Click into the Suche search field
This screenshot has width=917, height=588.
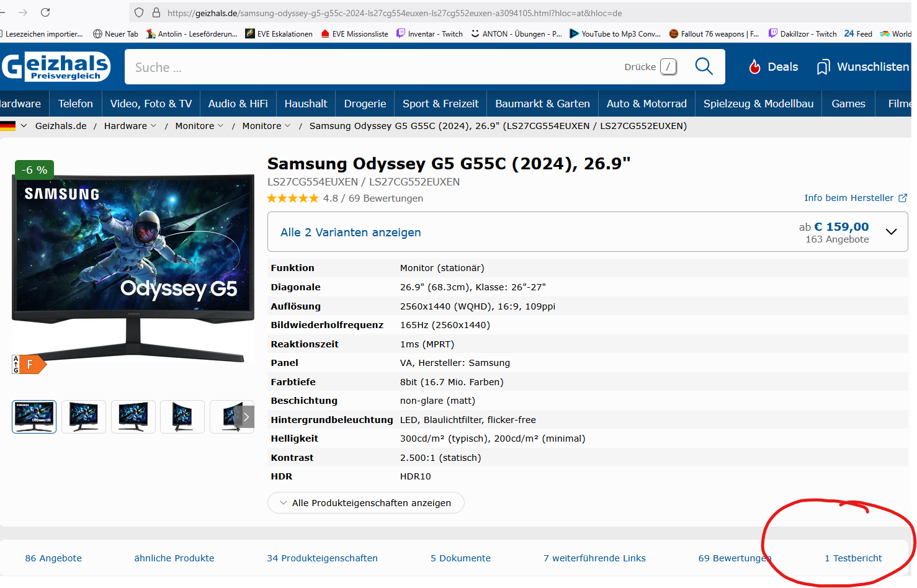(x=372, y=67)
